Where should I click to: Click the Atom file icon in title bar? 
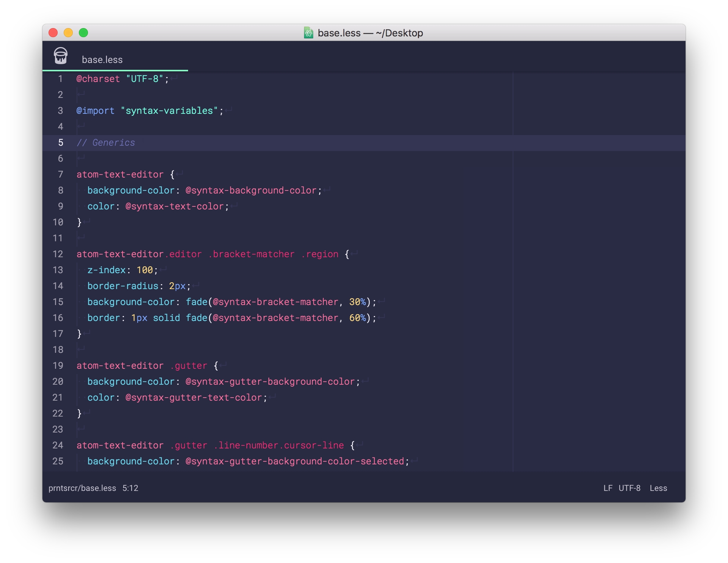pos(309,33)
